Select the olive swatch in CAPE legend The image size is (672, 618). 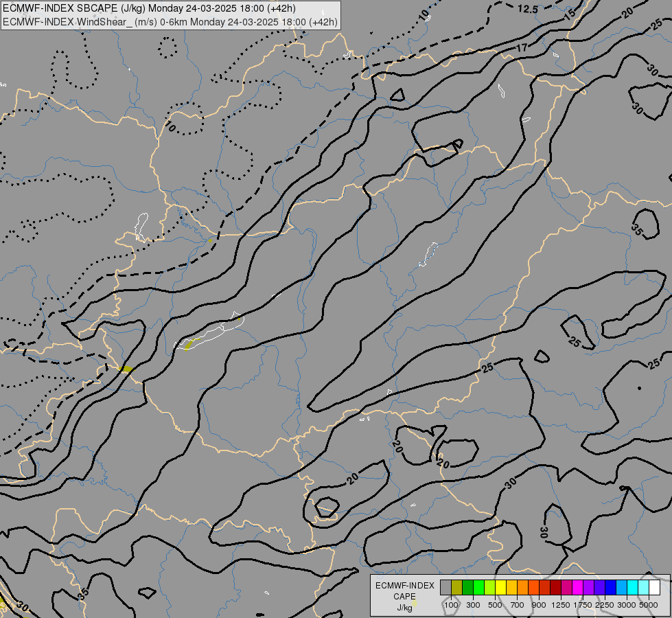(457, 588)
